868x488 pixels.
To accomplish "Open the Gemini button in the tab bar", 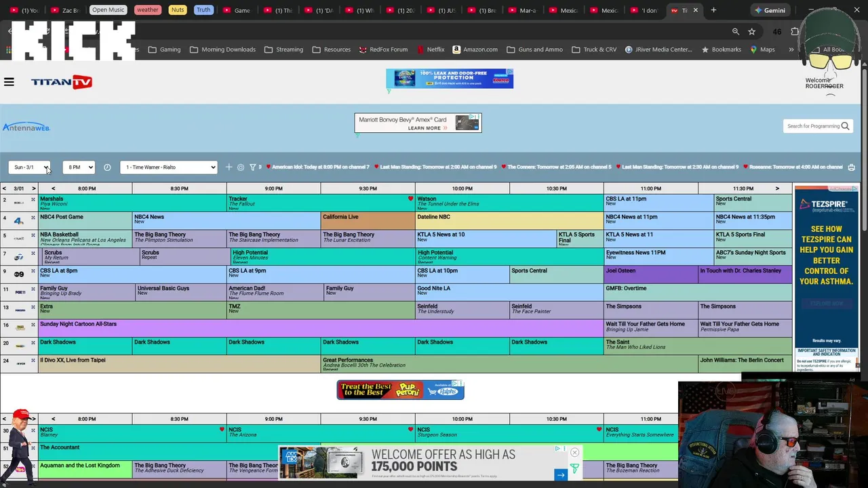I will [770, 10].
